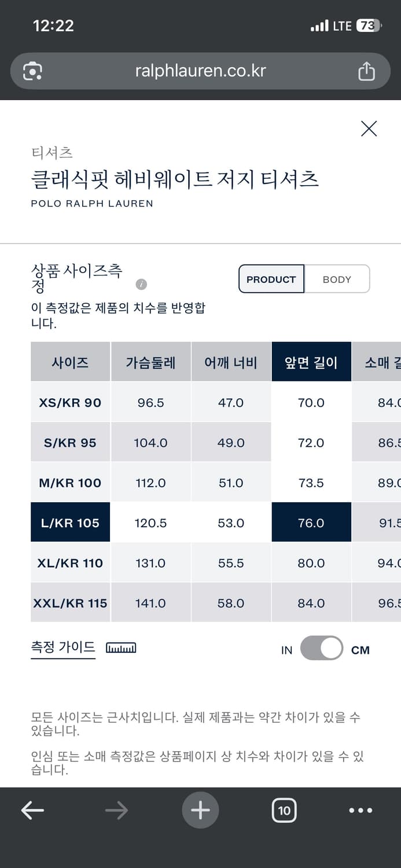Tap the ralphlauren.co.kr address bar
401x868 pixels.
click(200, 71)
